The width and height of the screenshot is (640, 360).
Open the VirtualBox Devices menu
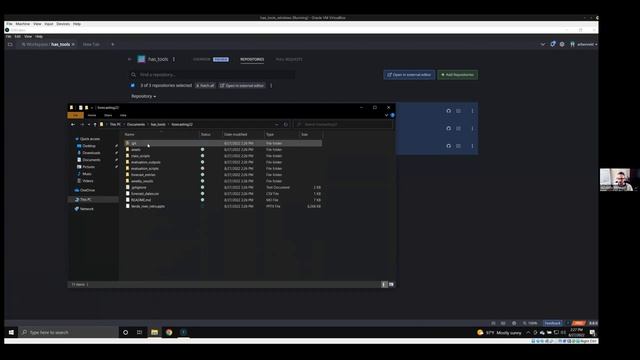pyautogui.click(x=63, y=24)
